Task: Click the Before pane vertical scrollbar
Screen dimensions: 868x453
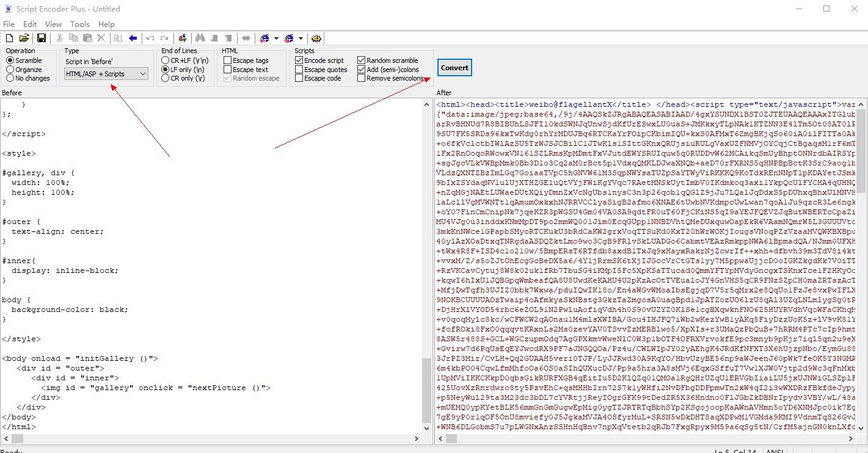Action: click(426, 266)
